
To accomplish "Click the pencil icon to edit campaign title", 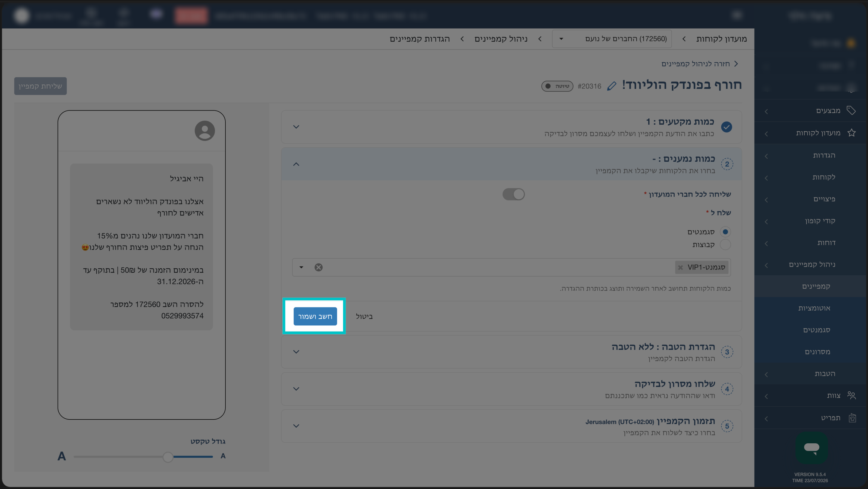I will click(x=612, y=86).
